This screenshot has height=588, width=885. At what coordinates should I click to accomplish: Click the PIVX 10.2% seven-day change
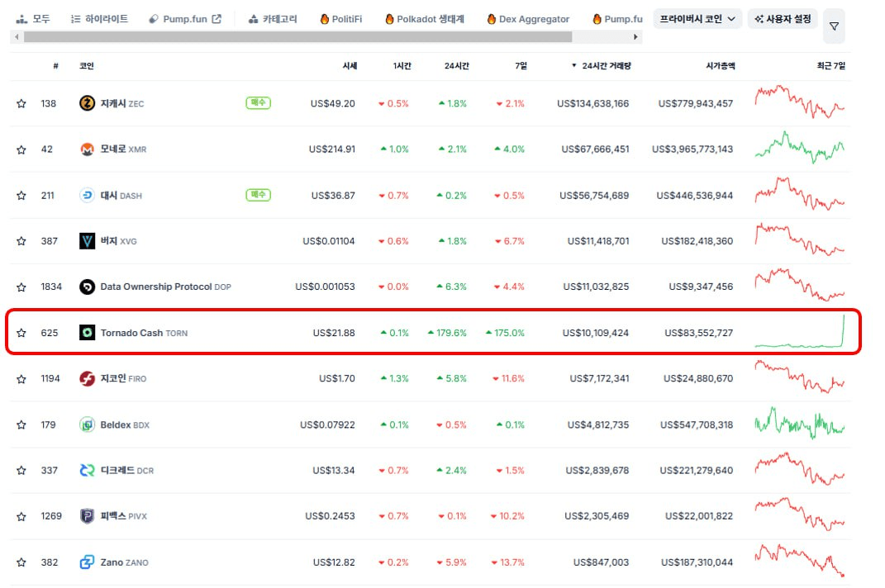(x=508, y=516)
